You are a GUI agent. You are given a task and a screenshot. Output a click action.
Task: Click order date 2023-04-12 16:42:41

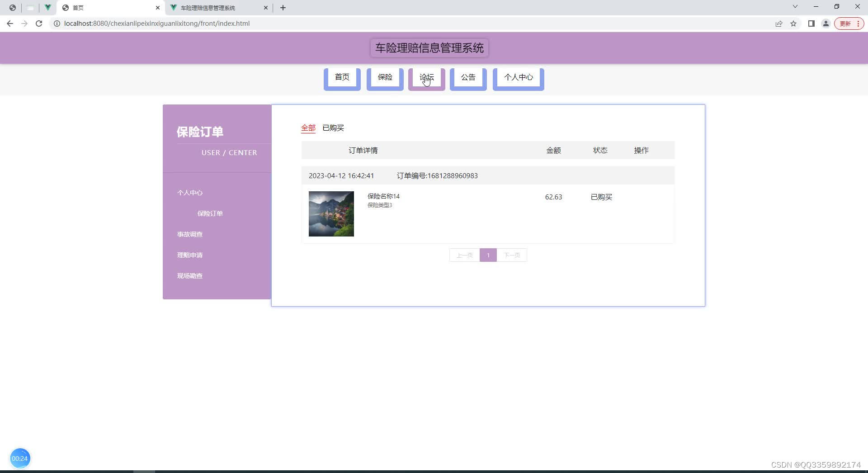point(341,176)
